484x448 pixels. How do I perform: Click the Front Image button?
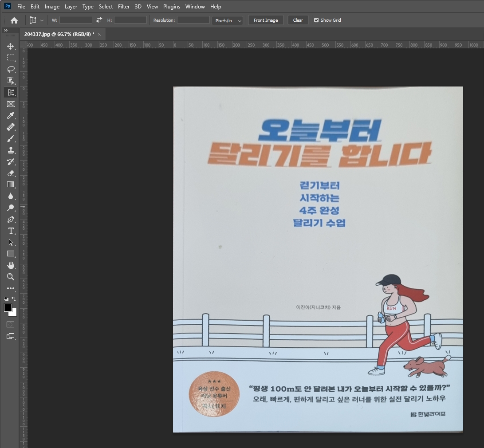click(266, 20)
